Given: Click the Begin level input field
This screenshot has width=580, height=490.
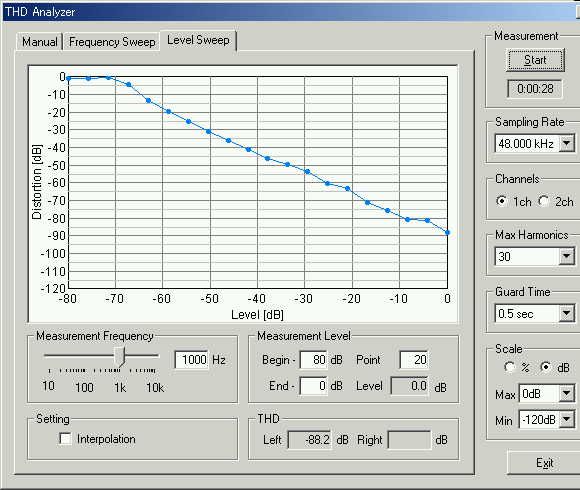Looking at the screenshot, I should pyautogui.click(x=313, y=359).
